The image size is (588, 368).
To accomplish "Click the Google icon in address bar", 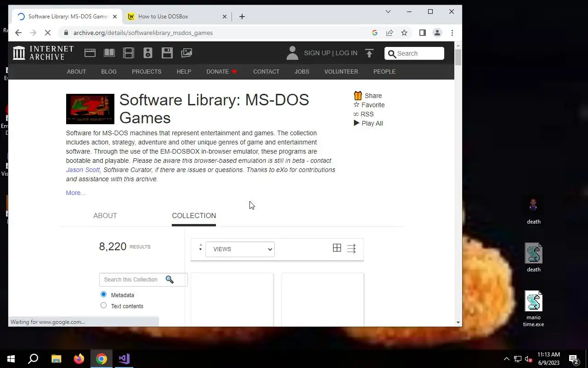I will 375,33.
